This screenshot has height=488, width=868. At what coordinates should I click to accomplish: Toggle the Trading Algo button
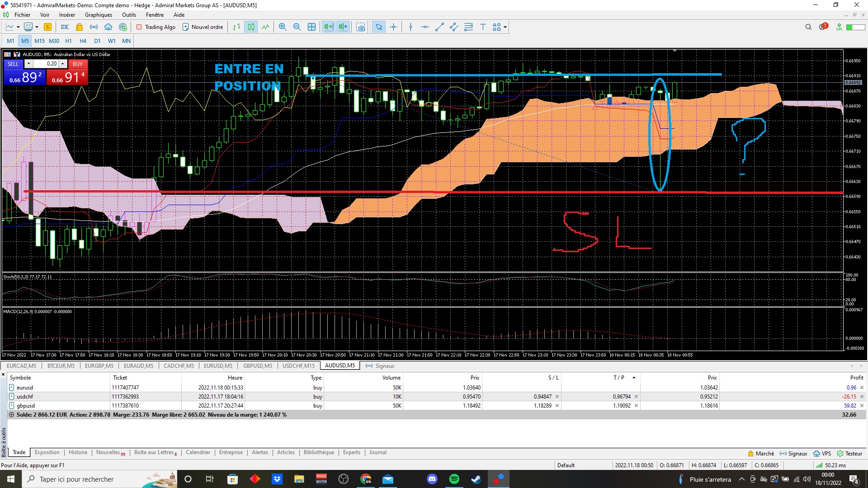pos(156,27)
